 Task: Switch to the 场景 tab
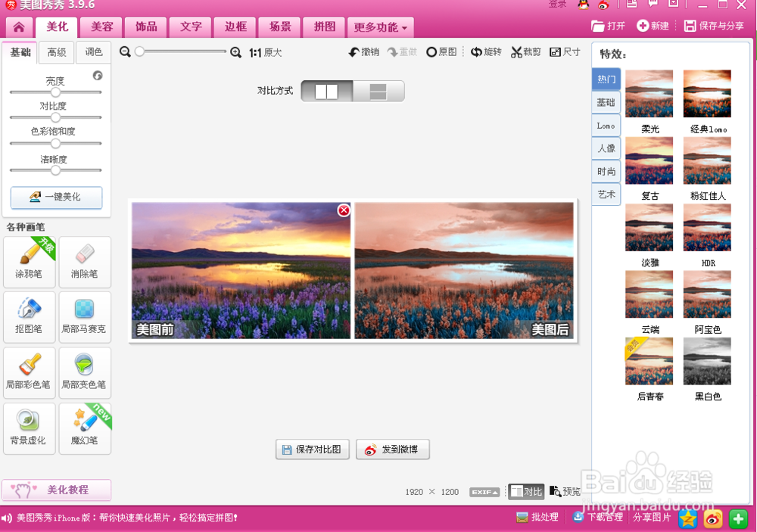point(280,26)
